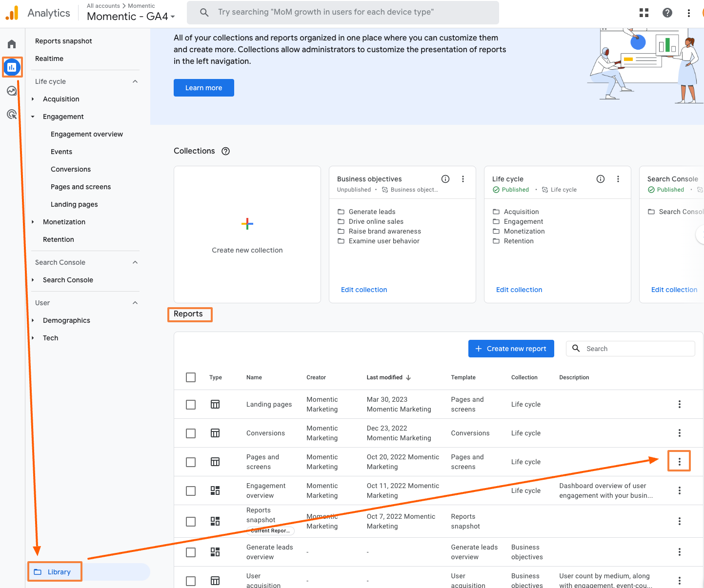Click the search magnifier icon in top bar
This screenshot has width=704, height=588.
pos(205,12)
